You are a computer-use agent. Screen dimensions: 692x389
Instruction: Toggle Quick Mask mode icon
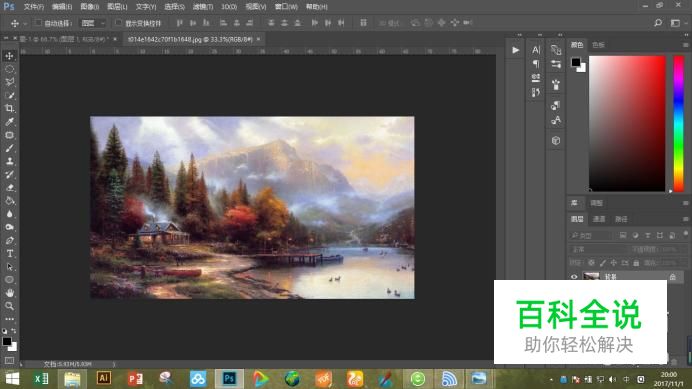pyautogui.click(x=9, y=360)
